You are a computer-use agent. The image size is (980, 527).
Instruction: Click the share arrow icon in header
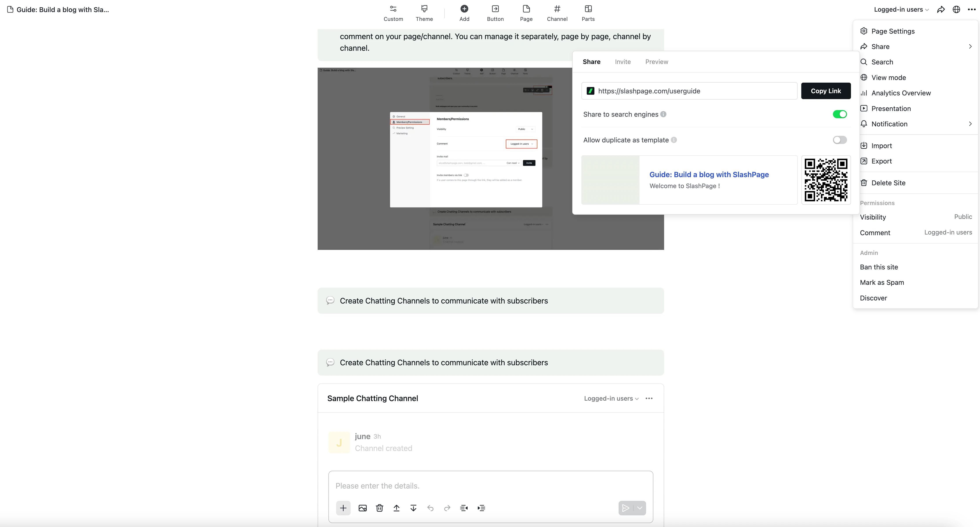click(941, 9)
